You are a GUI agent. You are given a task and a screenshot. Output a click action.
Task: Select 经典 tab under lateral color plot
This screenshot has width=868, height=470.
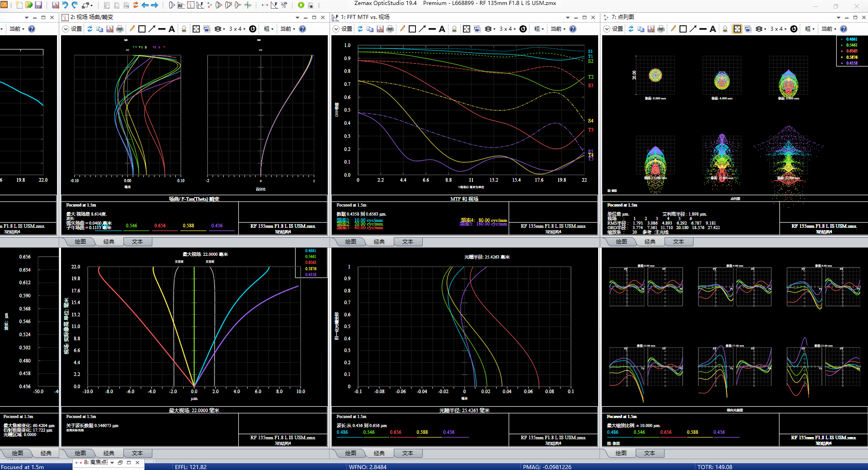(109, 453)
